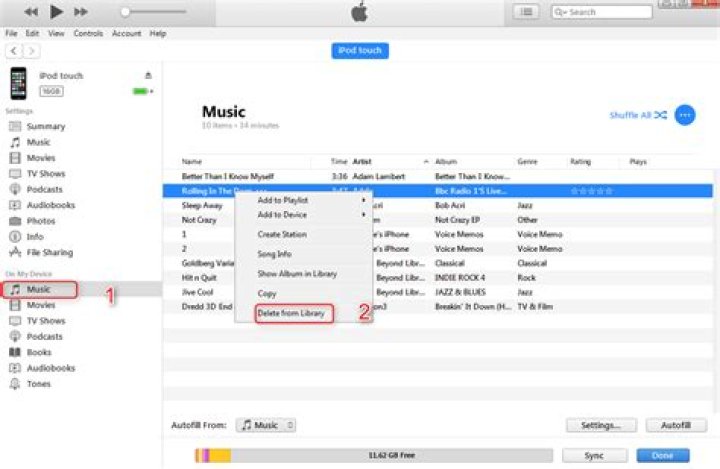Skip to the next track
The image size is (720, 469).
coord(81,12)
